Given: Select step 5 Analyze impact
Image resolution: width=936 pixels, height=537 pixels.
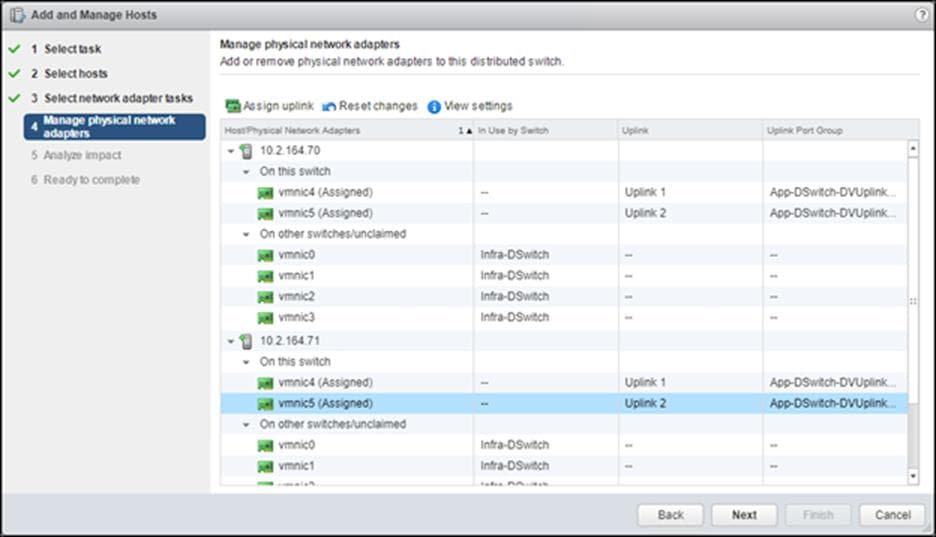Looking at the screenshot, I should tap(76, 155).
